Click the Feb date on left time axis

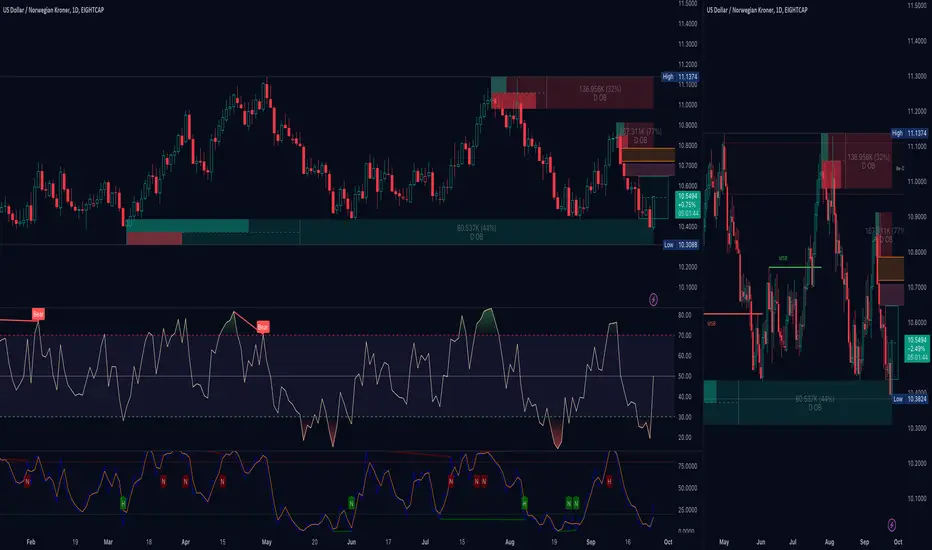(31, 542)
